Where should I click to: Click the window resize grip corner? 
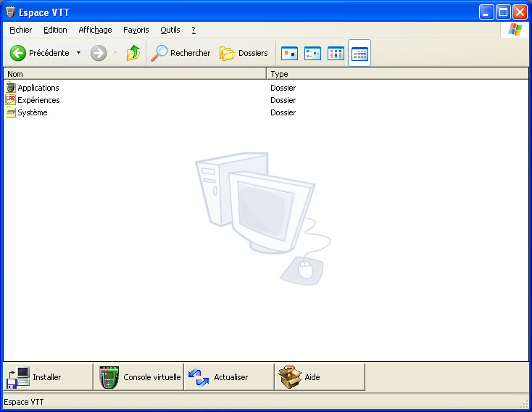[524, 404]
